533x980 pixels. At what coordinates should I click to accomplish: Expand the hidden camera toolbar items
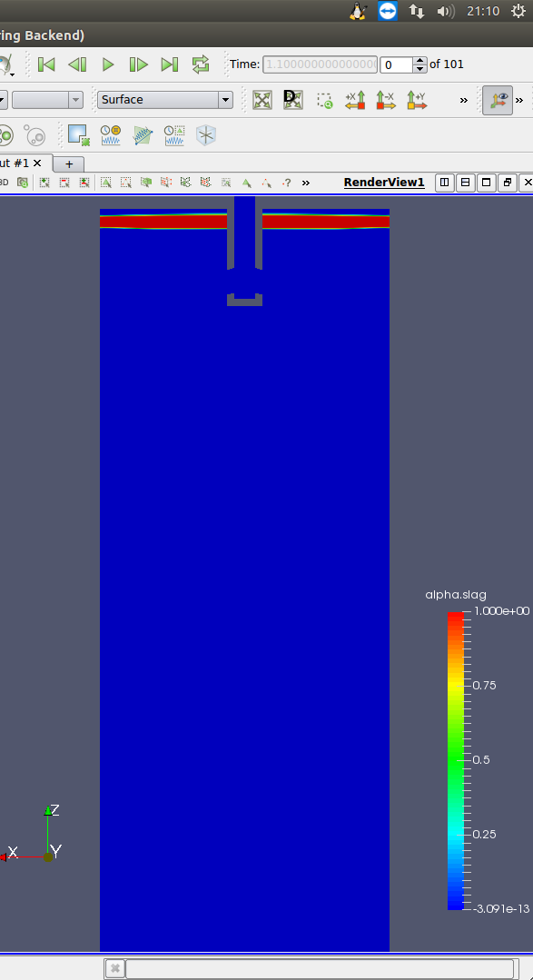point(464,100)
